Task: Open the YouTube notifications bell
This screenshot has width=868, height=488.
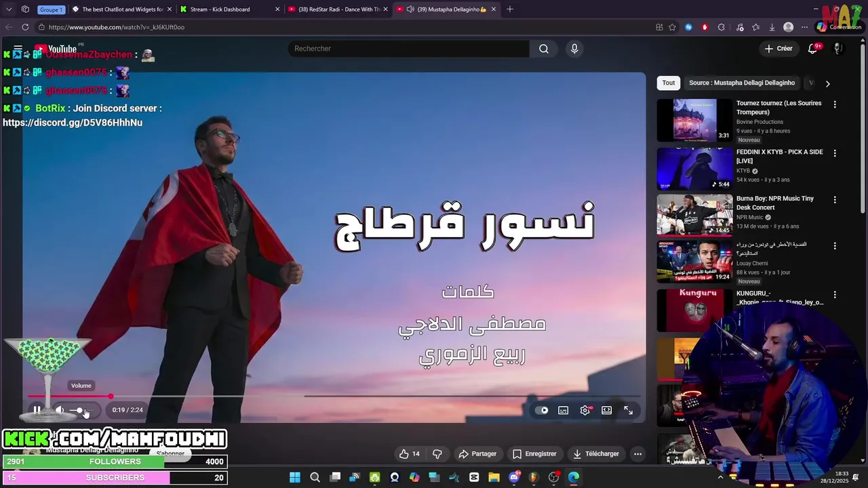Action: [x=812, y=49]
